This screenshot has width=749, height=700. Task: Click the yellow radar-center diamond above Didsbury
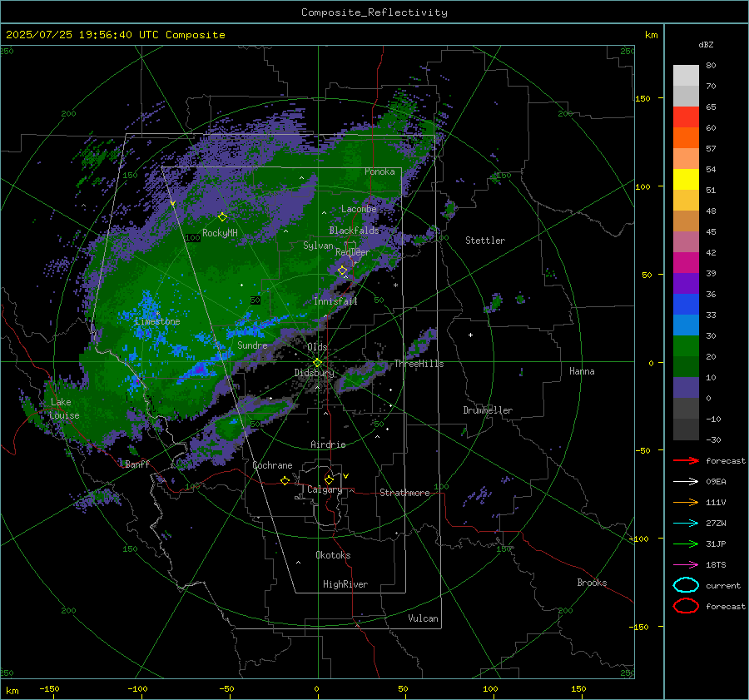pos(317,363)
